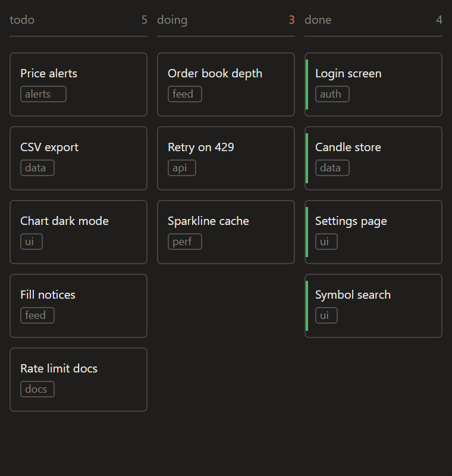Open the Chart dark mode card
The width and height of the screenshot is (452, 476).
tap(79, 232)
